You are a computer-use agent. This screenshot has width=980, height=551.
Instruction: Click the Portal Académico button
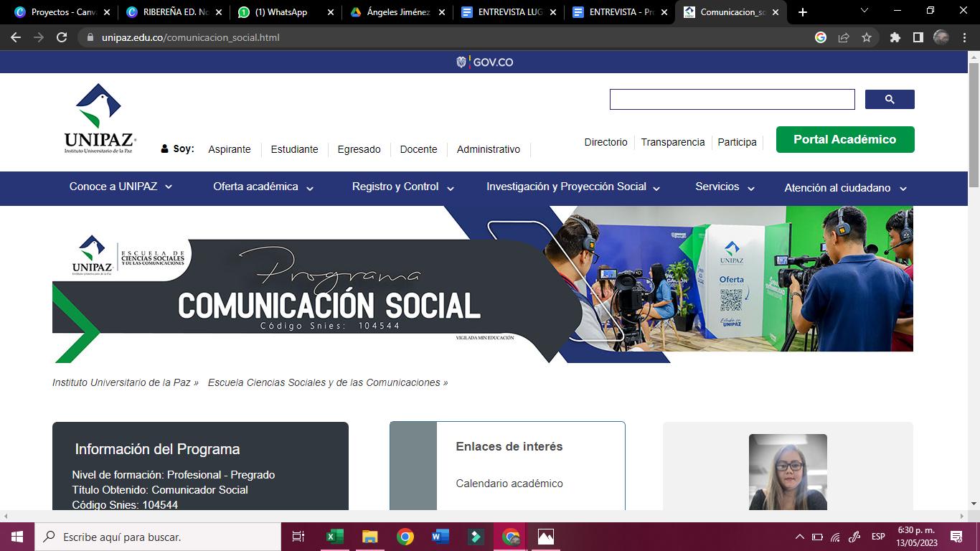tap(845, 139)
